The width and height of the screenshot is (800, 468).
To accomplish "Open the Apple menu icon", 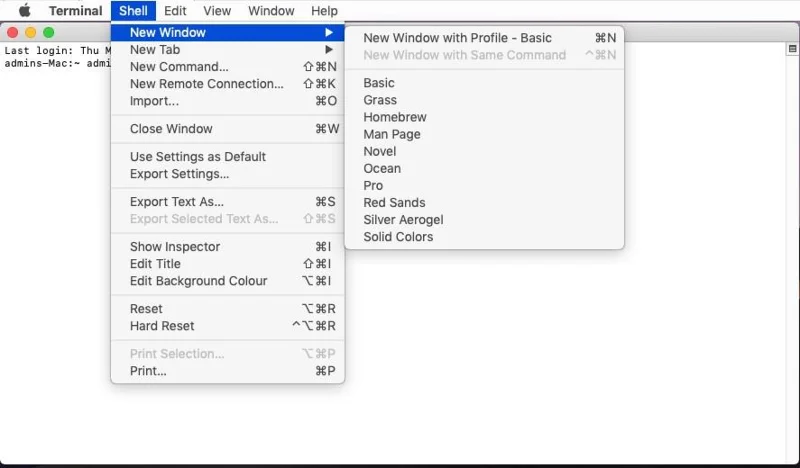I will click(25, 11).
